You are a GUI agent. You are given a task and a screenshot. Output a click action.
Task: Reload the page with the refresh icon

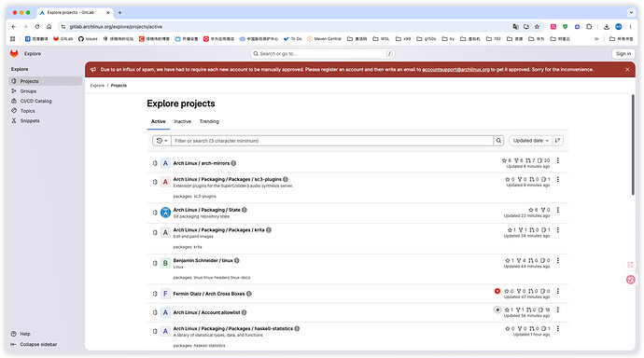tap(37, 27)
